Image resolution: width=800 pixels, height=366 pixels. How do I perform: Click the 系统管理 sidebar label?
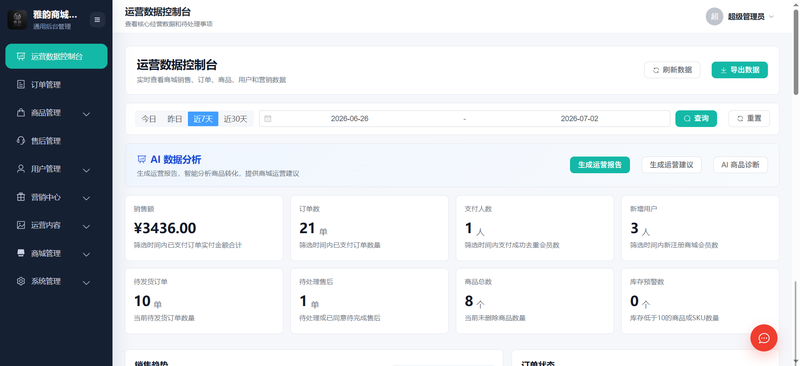46,281
